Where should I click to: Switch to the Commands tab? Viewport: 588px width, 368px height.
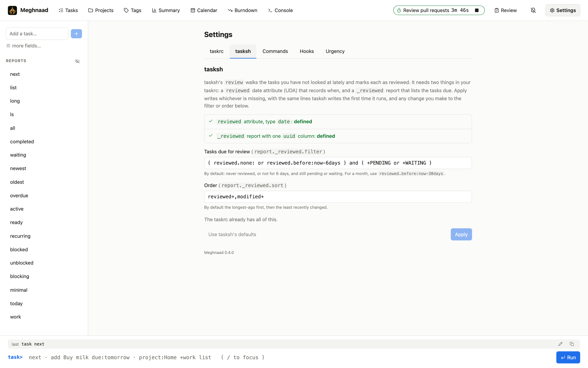click(275, 51)
